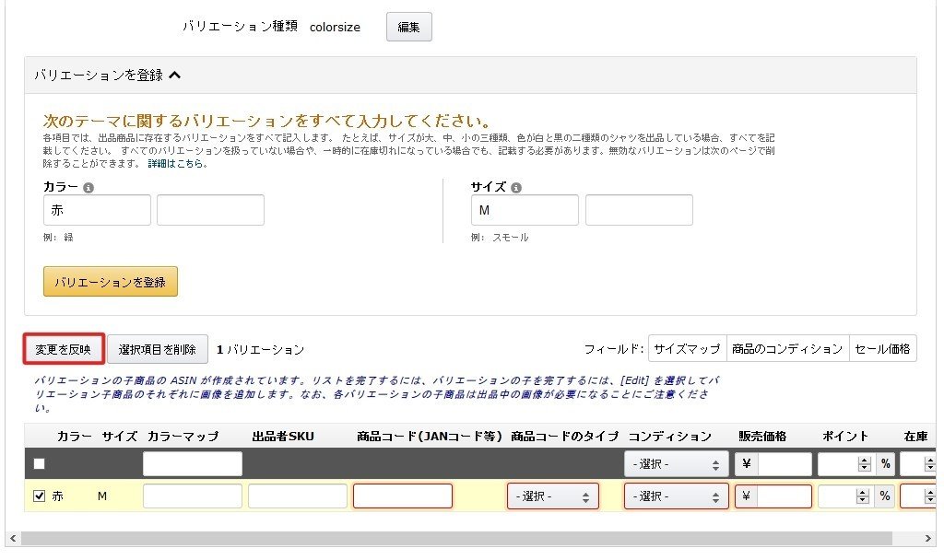Click the horizontal scrollbar thumb
Viewport: 944px width, 560px height.
pyautogui.click(x=456, y=538)
